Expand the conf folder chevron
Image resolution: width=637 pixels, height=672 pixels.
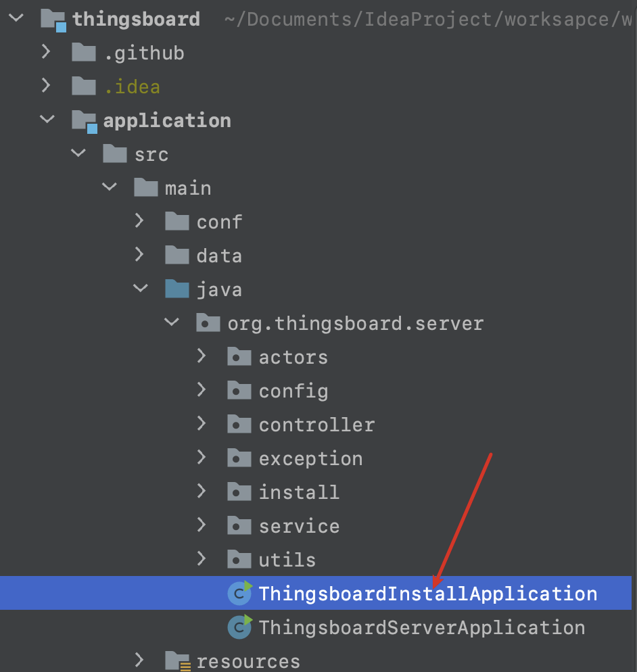pos(139,220)
